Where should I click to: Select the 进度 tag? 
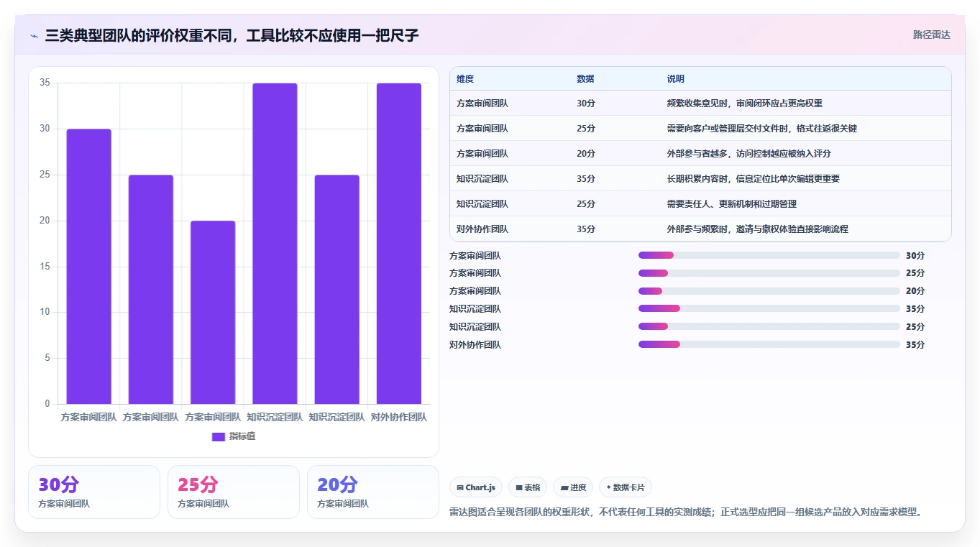pyautogui.click(x=573, y=487)
